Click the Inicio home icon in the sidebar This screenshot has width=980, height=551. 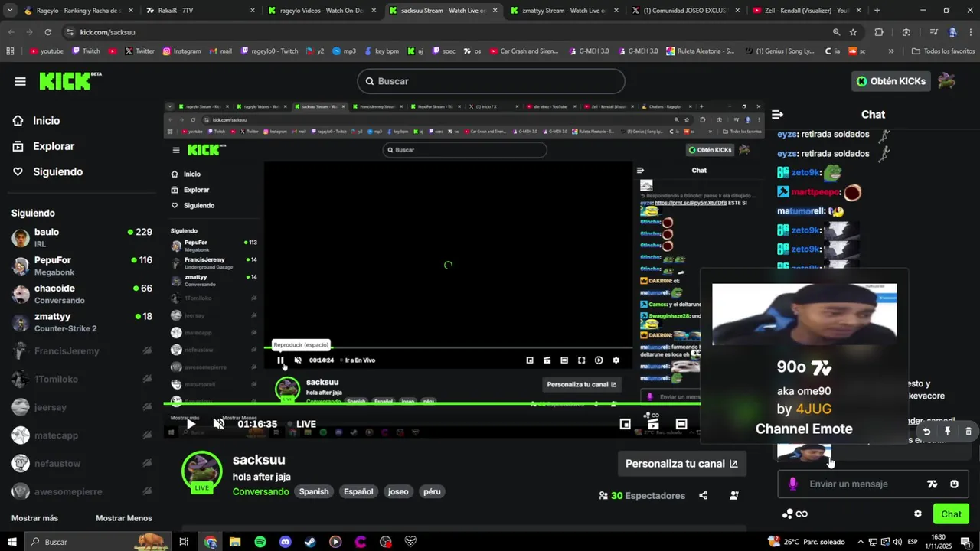point(18,120)
